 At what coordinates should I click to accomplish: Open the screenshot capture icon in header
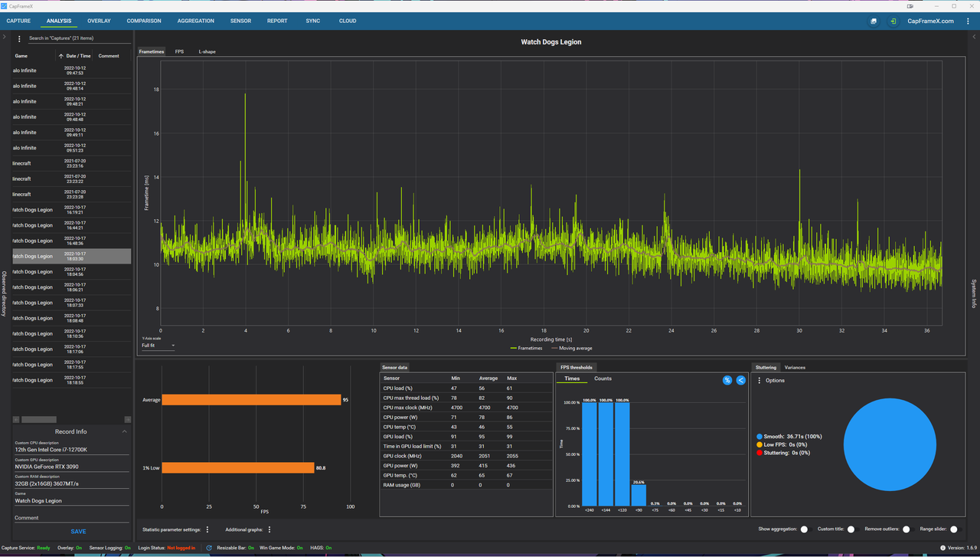click(874, 21)
